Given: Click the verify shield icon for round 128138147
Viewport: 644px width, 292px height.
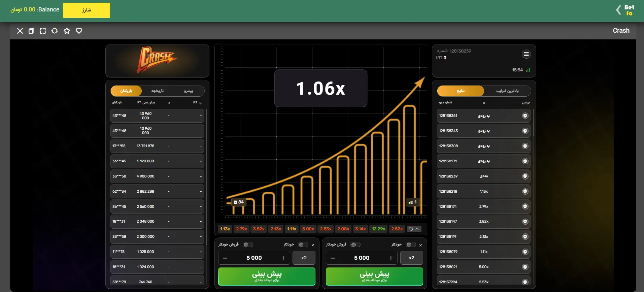Looking at the screenshot, I should tap(525, 221).
